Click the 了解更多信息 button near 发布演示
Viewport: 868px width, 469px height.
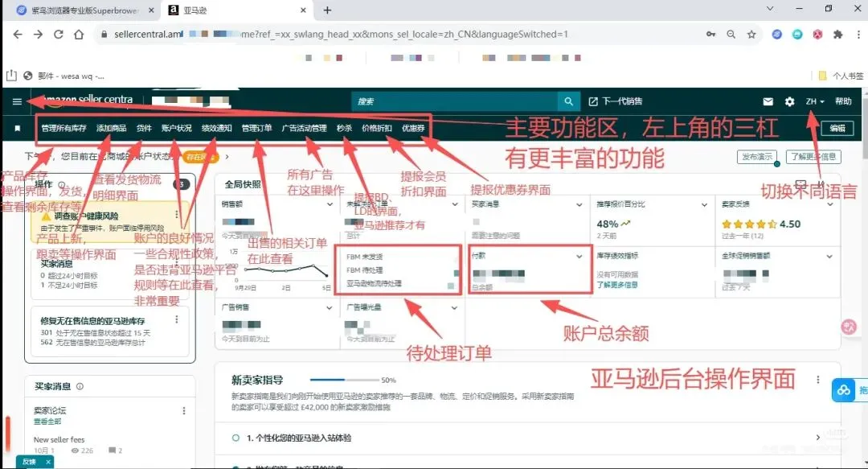click(x=813, y=157)
